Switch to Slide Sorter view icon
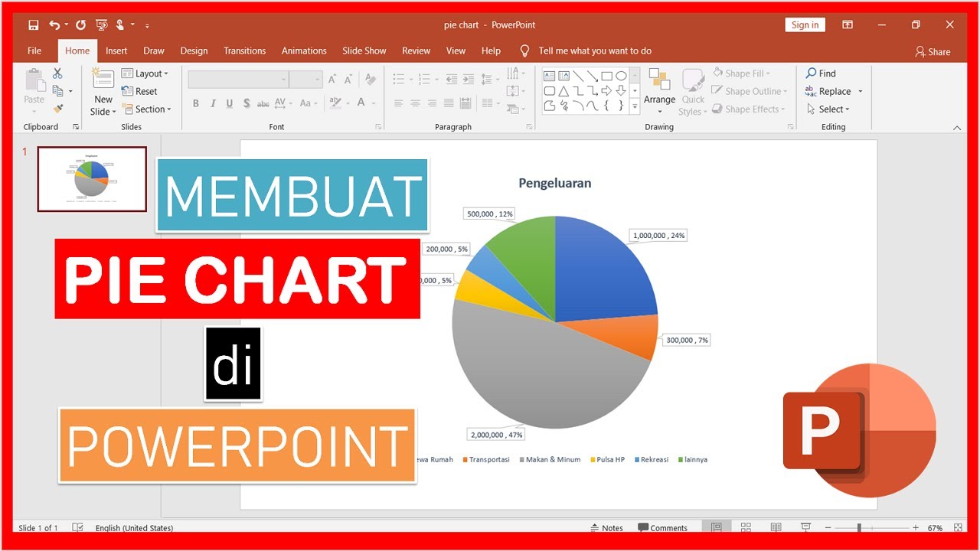The width and height of the screenshot is (980, 551). pyautogui.click(x=746, y=528)
